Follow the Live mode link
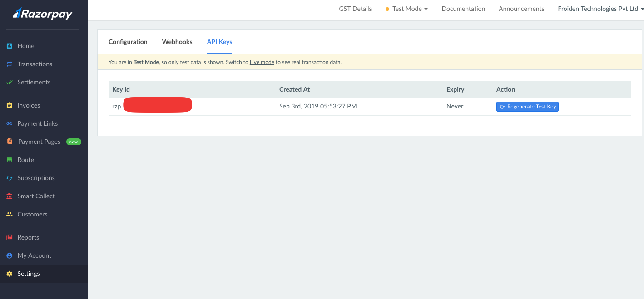 [262, 62]
